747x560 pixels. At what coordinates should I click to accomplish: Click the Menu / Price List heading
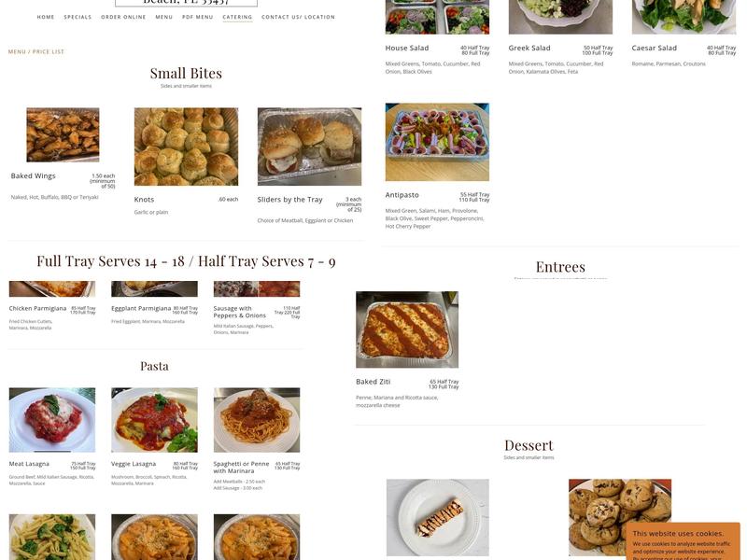[x=36, y=52]
